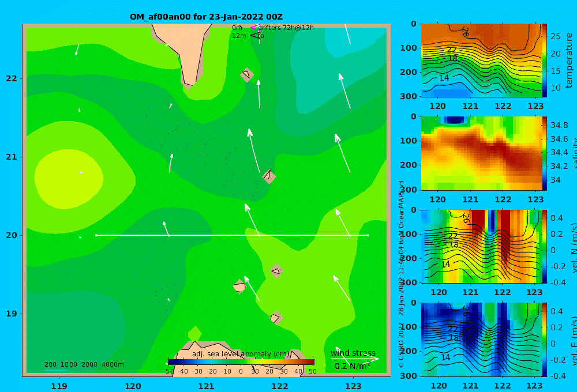Image resolution: width=577 pixels, height=392 pixels.
Task: Click the 34.8 tick on salinity color bar
Action: coord(559,125)
